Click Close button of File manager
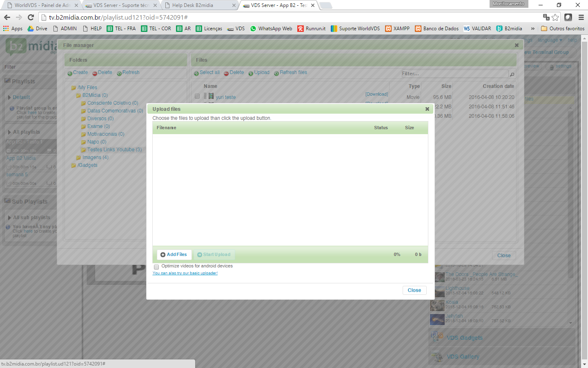 pos(504,256)
